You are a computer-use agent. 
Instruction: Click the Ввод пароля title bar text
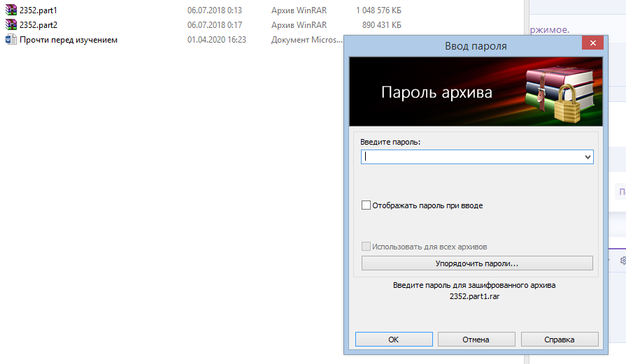(x=476, y=46)
